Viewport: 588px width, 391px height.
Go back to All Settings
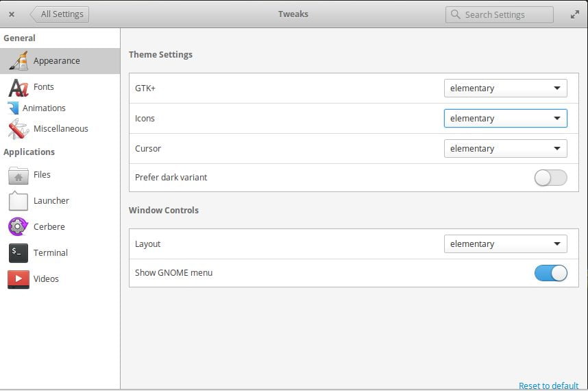tap(59, 14)
